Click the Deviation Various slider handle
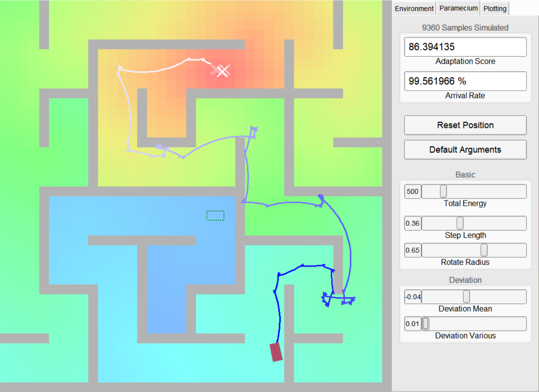This screenshot has width=539, height=392. point(425,324)
